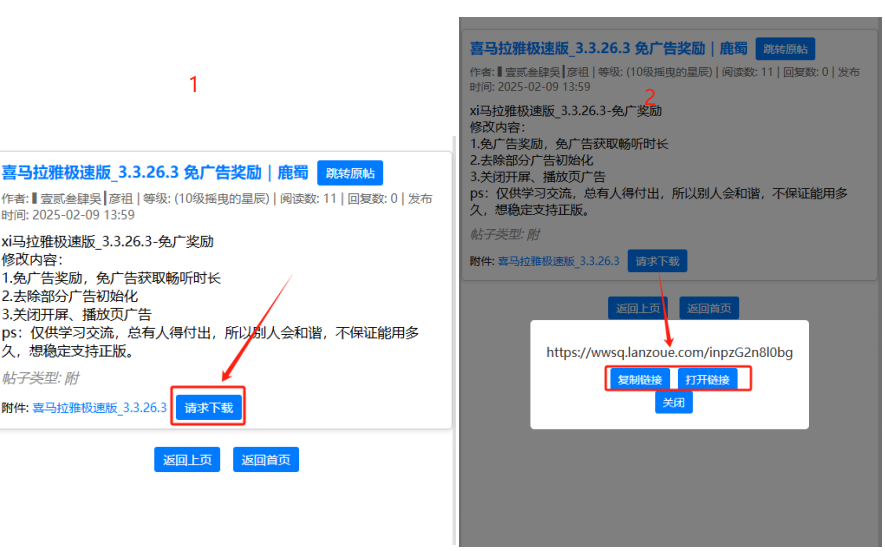The width and height of the screenshot is (885, 551).
Task: Click 返回首页 button in left panel
Action: coord(266,460)
